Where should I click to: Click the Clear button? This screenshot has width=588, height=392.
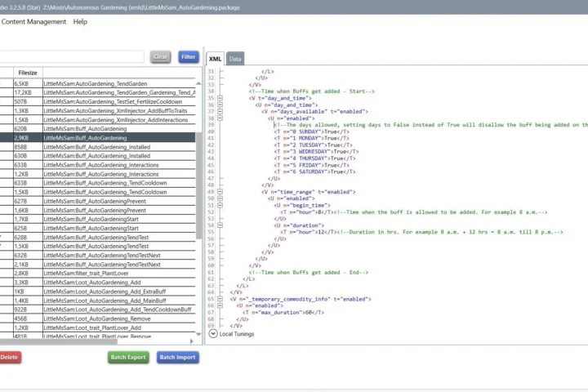(161, 57)
